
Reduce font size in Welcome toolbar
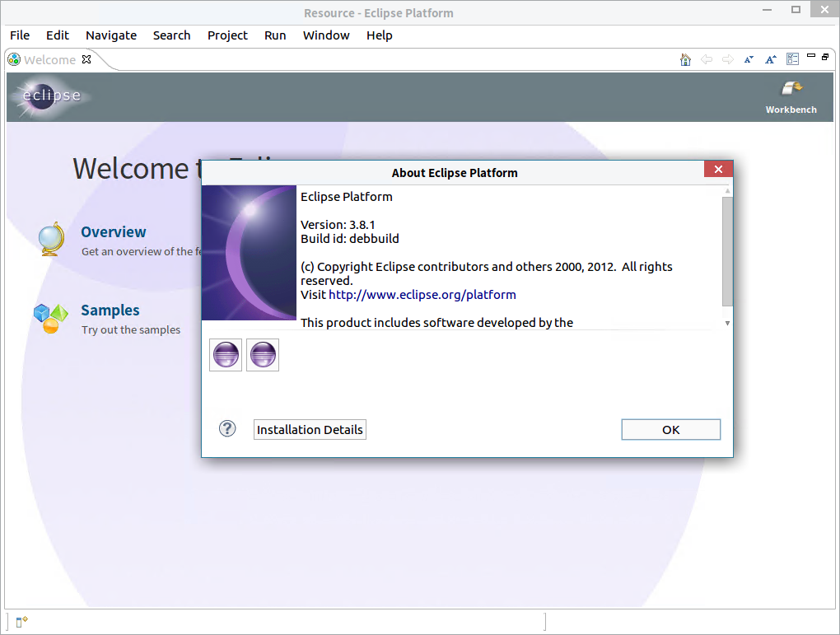[749, 59]
